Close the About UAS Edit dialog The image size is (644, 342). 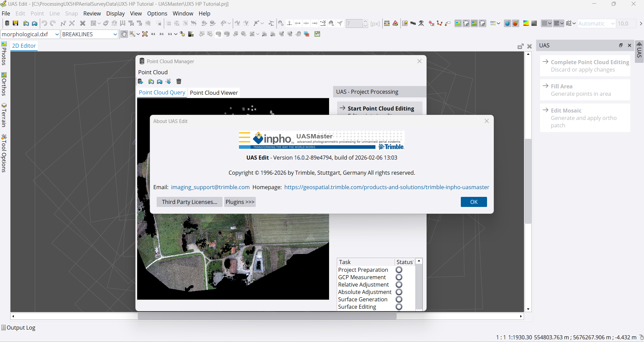[x=487, y=121]
